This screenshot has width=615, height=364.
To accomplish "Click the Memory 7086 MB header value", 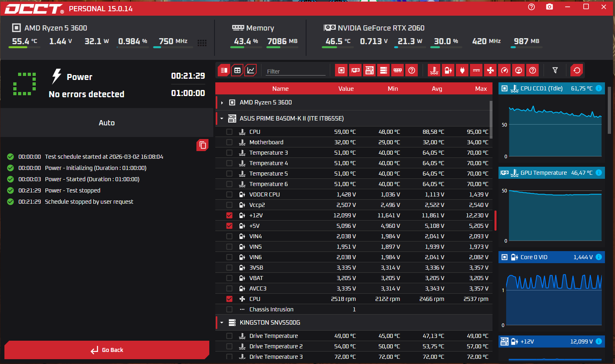I will click(282, 41).
